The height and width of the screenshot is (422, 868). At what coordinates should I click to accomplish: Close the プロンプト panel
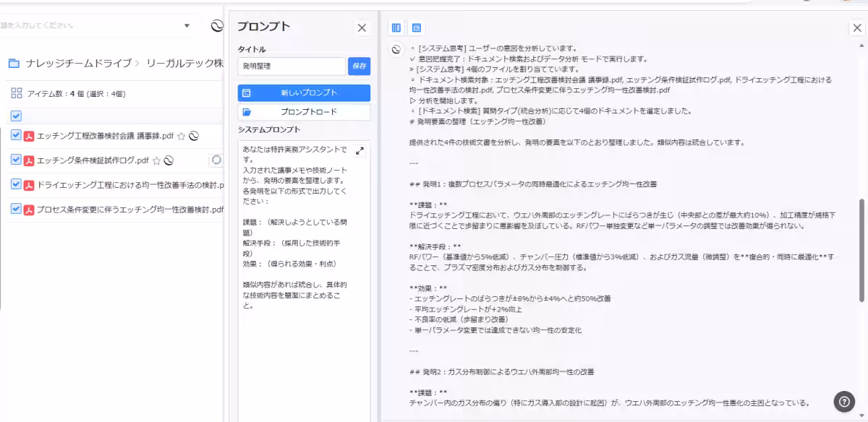pos(361,27)
